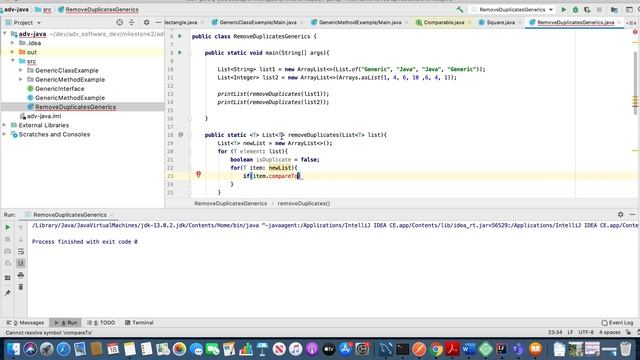Screen dimensions: 640x360
Task: Collapse all in the Project panel
Action: point(131,22)
